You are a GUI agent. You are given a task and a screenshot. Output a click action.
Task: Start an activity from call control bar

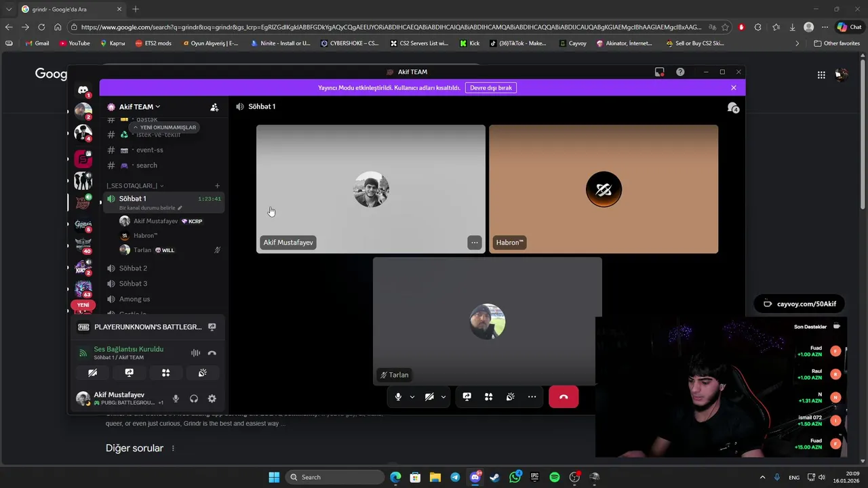[488, 396]
